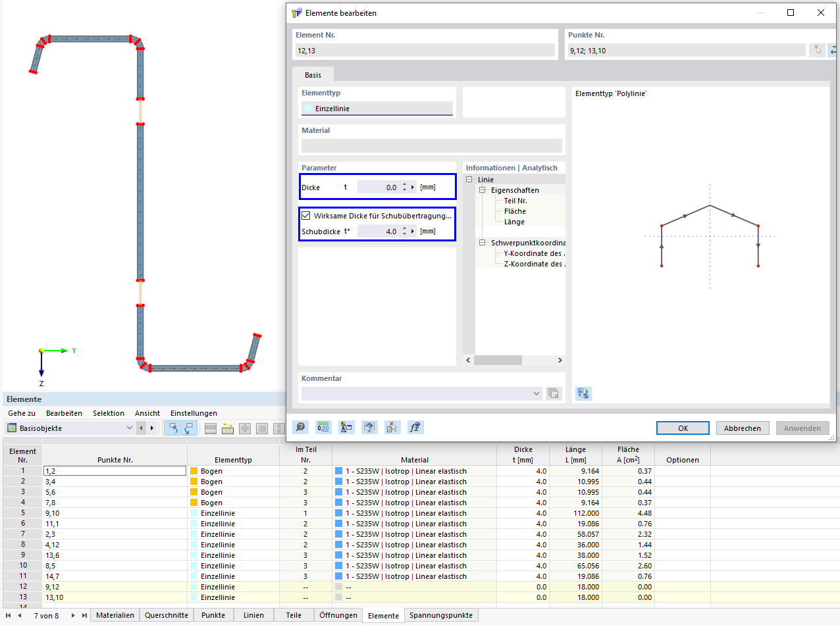Click the Abbrechen button
The image size is (840, 625).
[x=743, y=428]
